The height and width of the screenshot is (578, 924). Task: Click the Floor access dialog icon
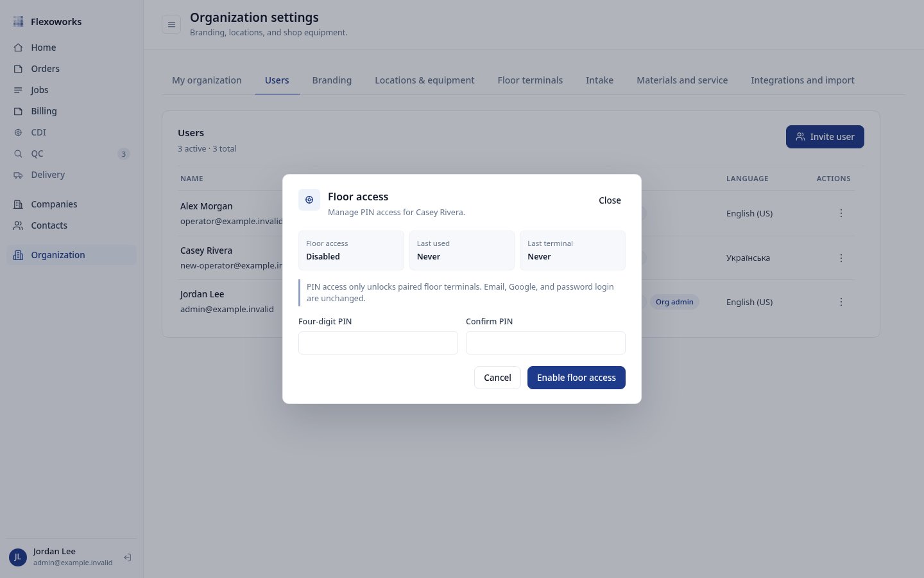309,200
